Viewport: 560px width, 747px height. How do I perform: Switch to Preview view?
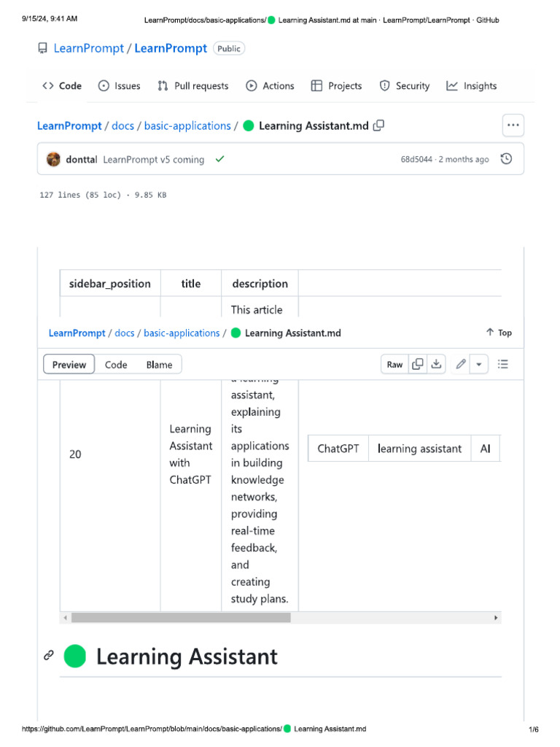(69, 365)
